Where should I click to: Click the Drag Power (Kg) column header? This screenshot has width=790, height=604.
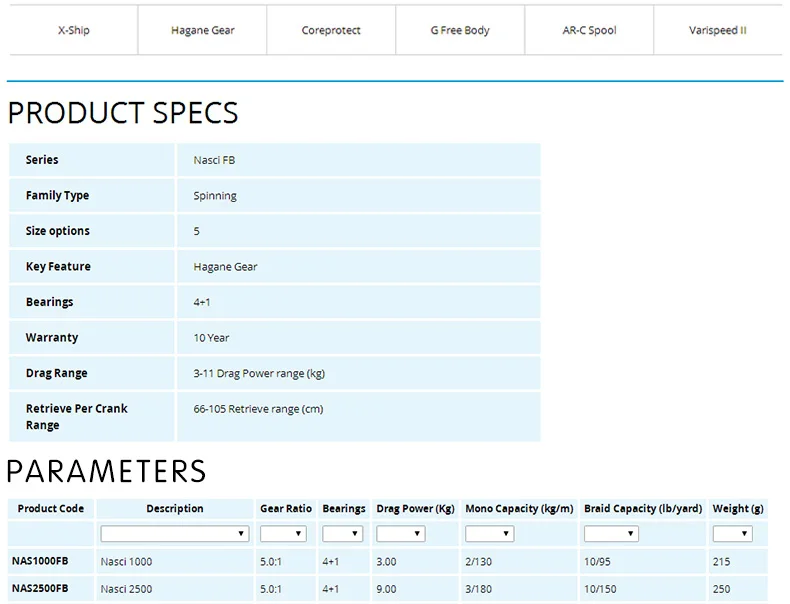[416, 508]
